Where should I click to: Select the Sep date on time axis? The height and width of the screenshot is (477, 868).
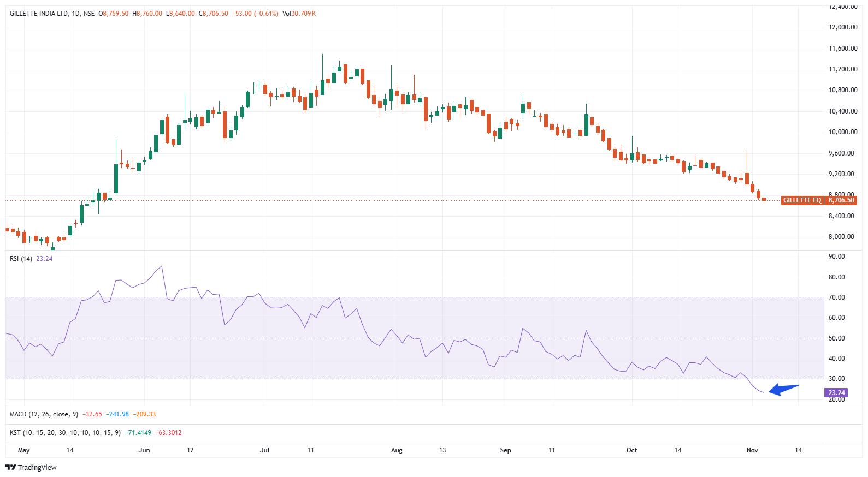pos(505,450)
